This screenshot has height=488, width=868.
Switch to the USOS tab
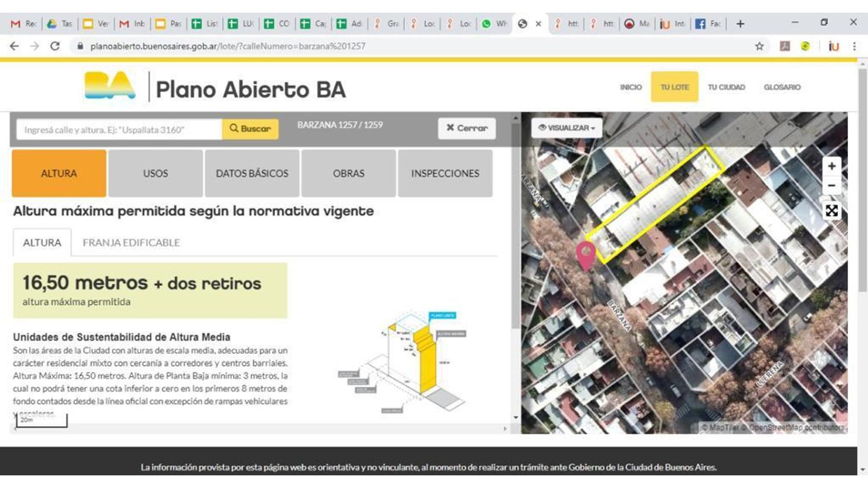156,174
